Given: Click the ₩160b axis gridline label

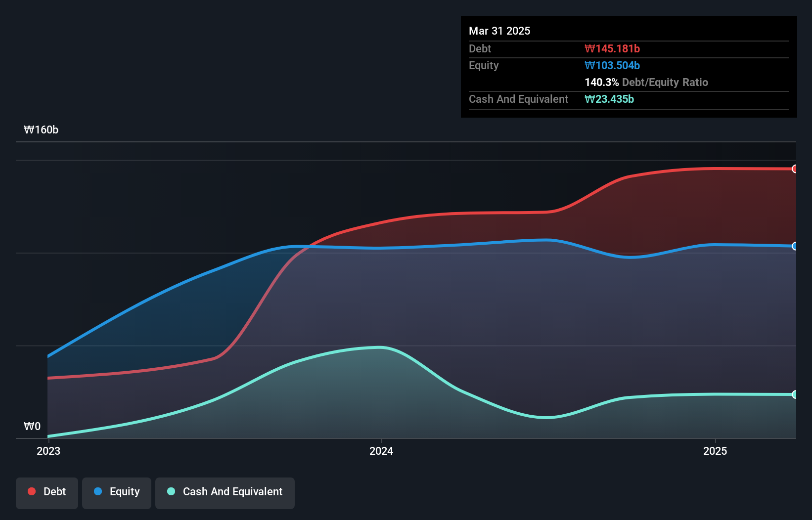Looking at the screenshot, I should (x=42, y=130).
